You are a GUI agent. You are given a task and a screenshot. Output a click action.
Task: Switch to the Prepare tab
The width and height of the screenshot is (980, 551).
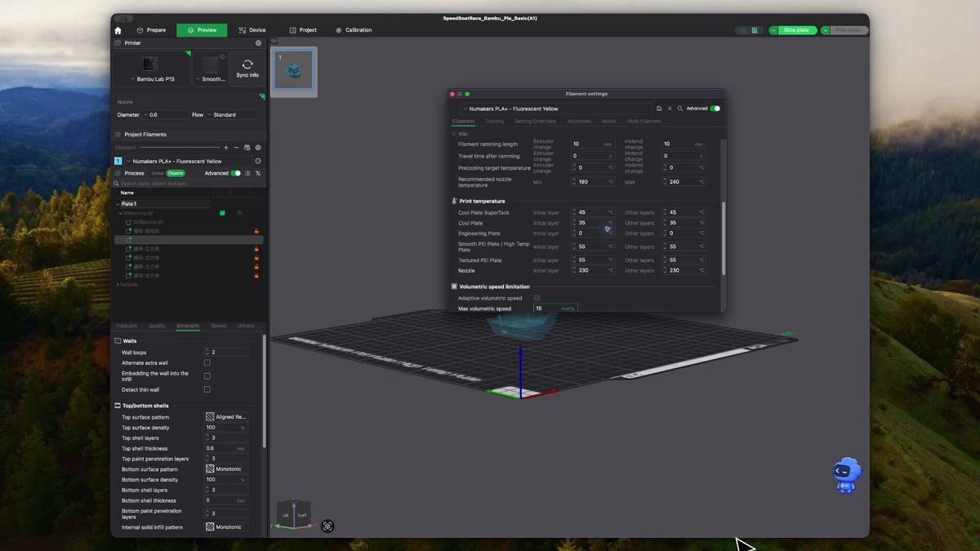tap(151, 30)
